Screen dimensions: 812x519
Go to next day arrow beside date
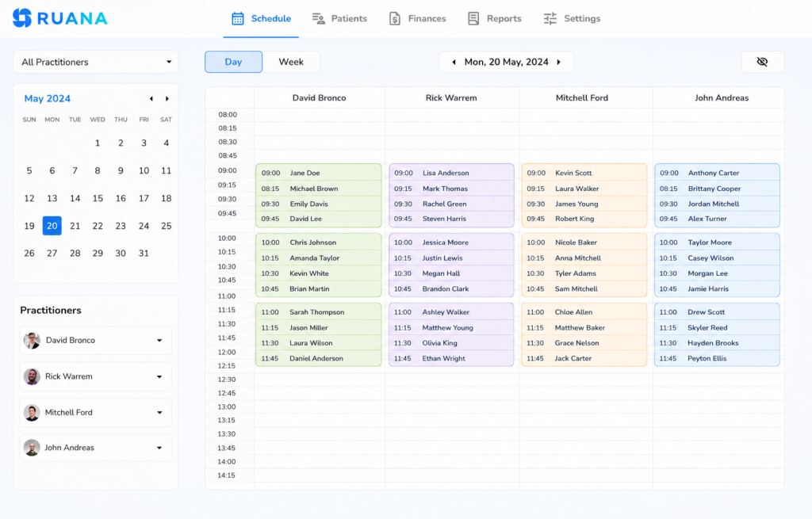(x=559, y=62)
